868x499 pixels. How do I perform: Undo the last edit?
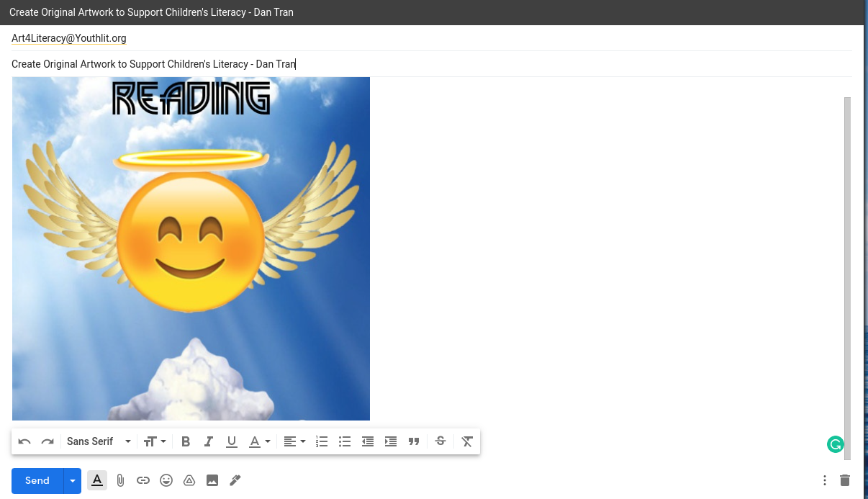[24, 441]
